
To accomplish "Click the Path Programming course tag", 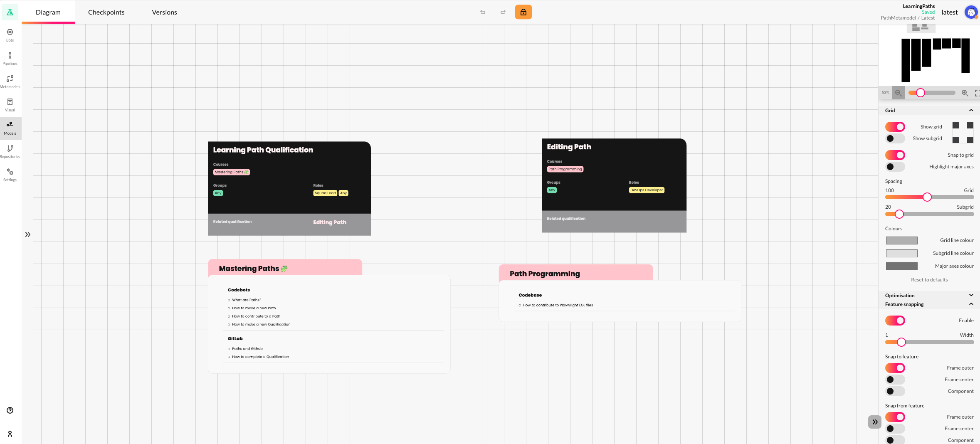I will [x=565, y=169].
